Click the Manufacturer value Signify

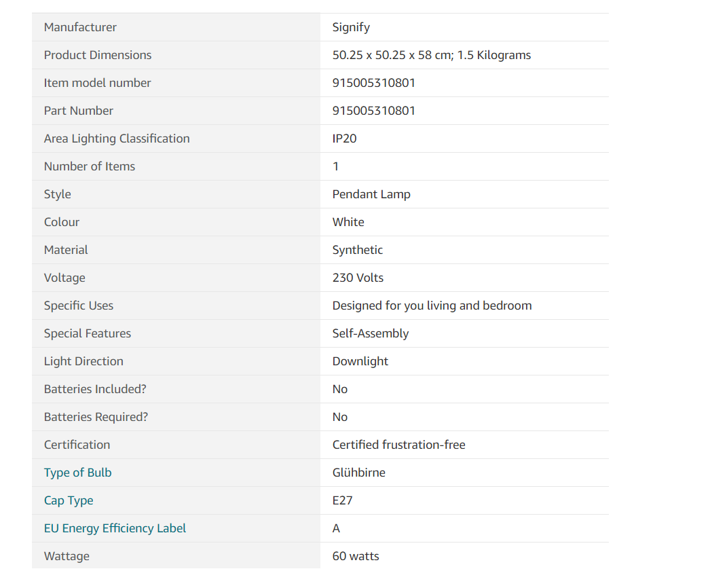click(351, 27)
